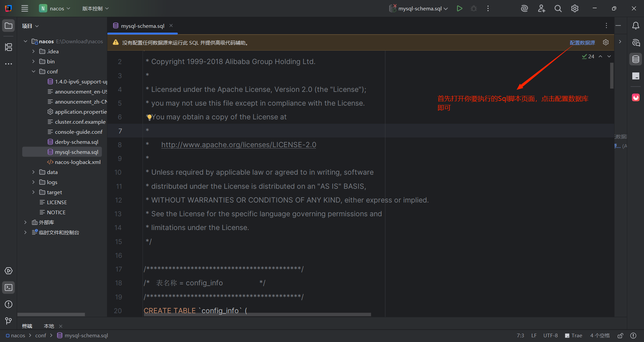Go to previous highlighted problem arrow

click(x=600, y=56)
